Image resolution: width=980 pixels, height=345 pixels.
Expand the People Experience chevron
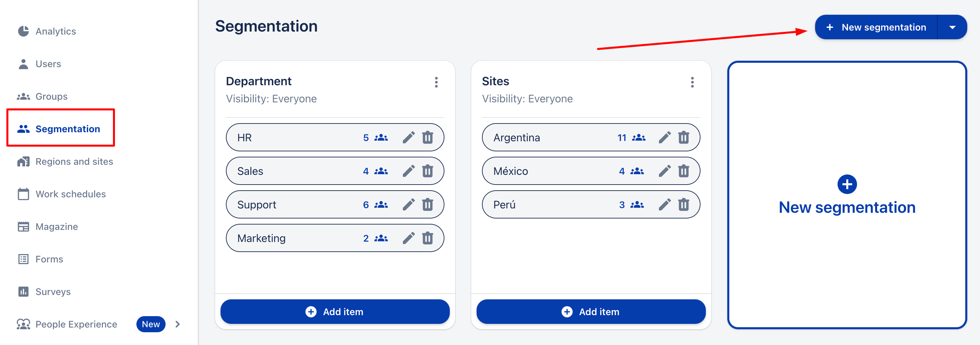coord(178,324)
